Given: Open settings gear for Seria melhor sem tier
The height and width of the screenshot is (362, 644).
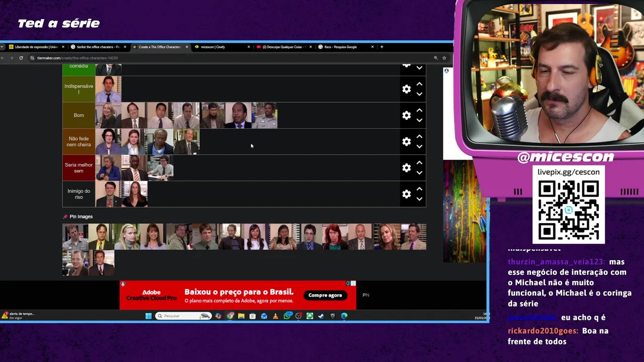Looking at the screenshot, I should tap(407, 167).
